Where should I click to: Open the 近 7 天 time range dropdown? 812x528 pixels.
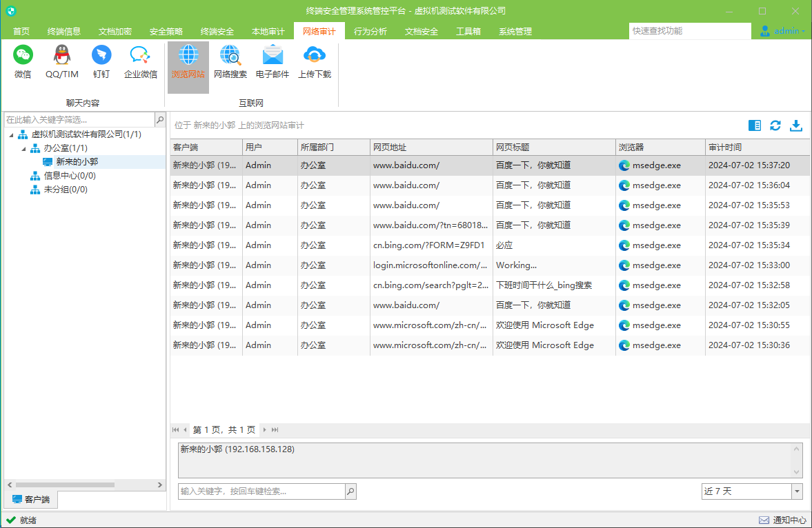pos(797,491)
